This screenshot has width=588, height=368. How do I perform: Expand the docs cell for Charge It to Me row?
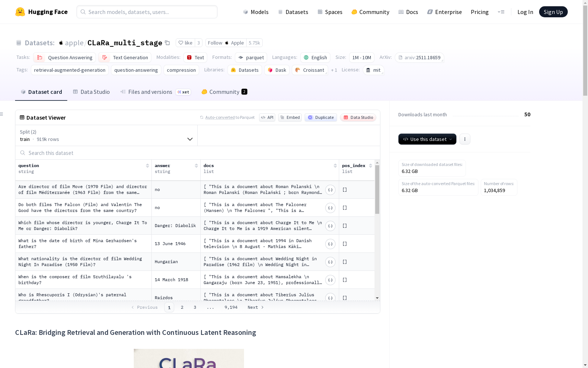(x=330, y=226)
